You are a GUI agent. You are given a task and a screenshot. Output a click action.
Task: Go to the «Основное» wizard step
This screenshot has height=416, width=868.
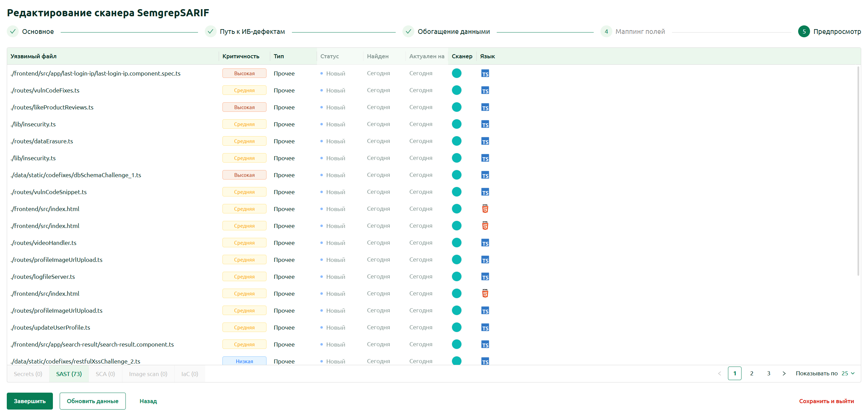(x=31, y=32)
